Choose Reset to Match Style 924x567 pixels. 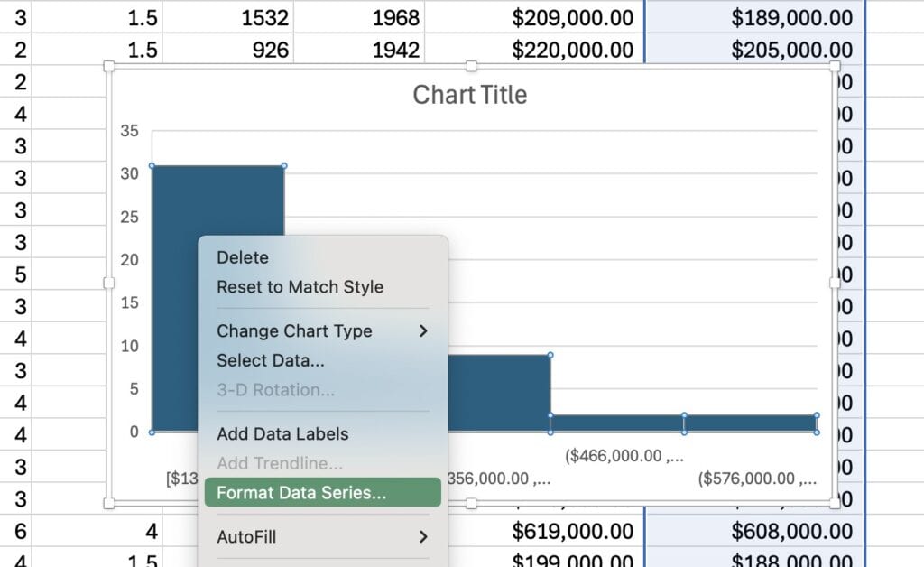pyautogui.click(x=300, y=287)
